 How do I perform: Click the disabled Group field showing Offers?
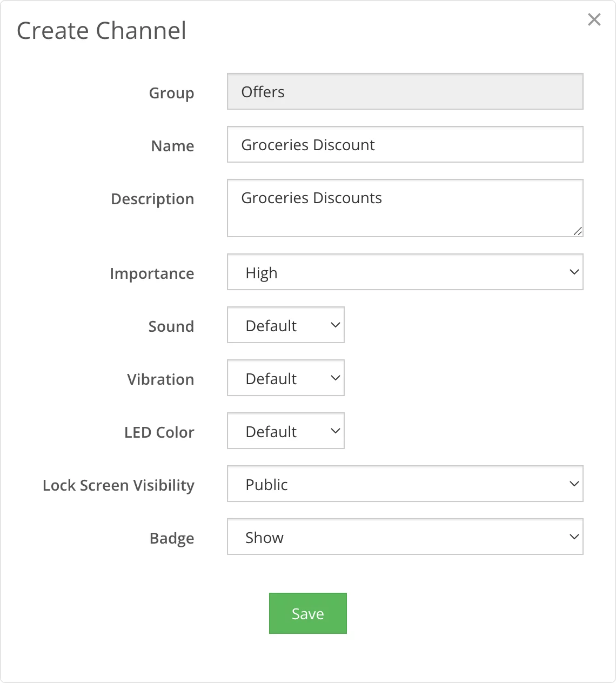pos(405,91)
